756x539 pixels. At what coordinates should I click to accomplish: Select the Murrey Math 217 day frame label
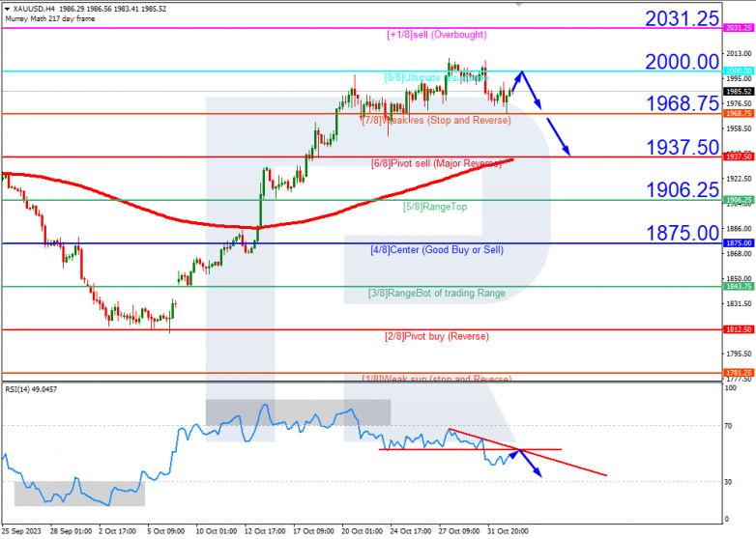(50, 18)
